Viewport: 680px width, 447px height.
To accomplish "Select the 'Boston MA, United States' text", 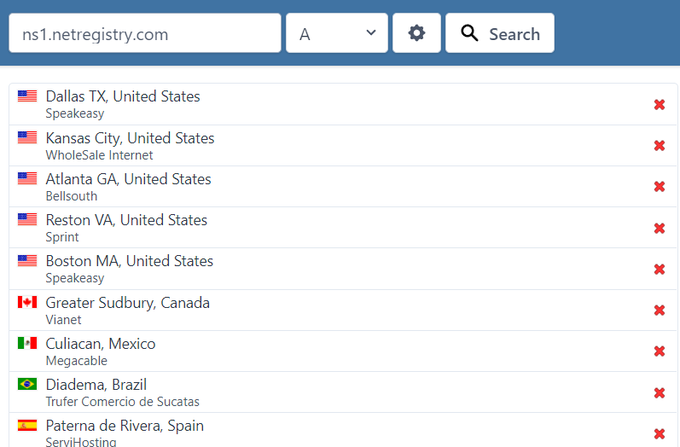I will pyautogui.click(x=129, y=261).
